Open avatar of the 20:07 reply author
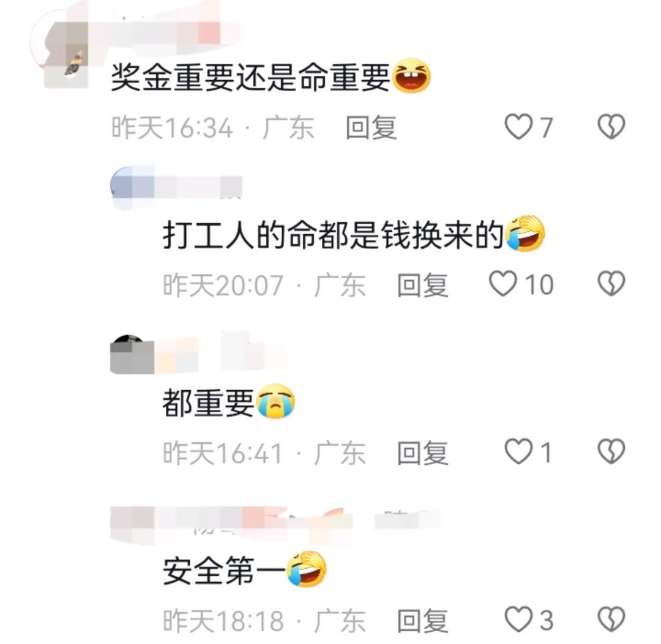The height and width of the screenshot is (644, 661). [x=132, y=187]
